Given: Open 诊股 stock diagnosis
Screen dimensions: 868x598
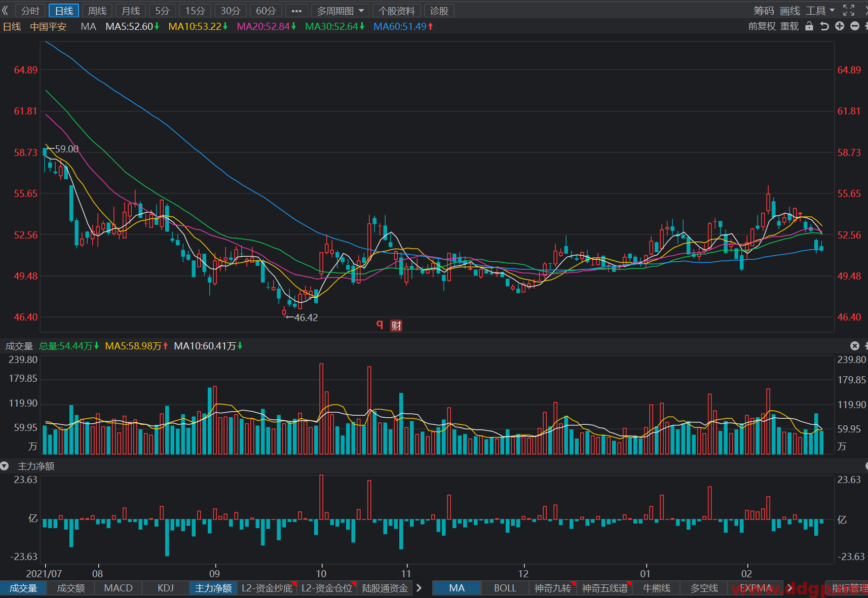Looking at the screenshot, I should tap(439, 11).
